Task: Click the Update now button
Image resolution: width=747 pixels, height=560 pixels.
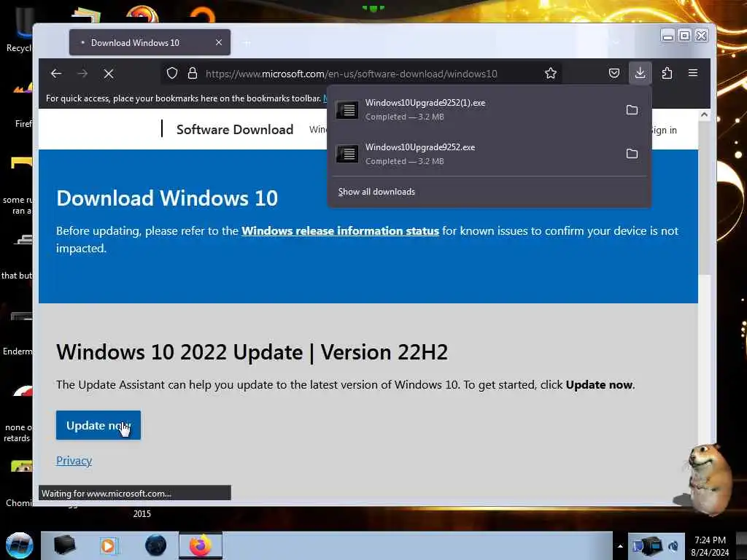Action: [x=98, y=425]
